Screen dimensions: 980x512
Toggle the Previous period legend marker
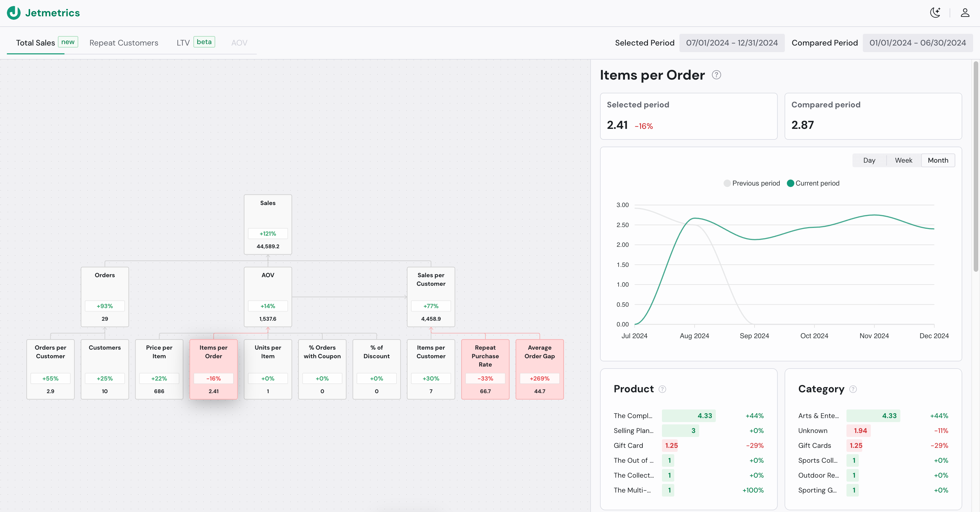pyautogui.click(x=727, y=183)
